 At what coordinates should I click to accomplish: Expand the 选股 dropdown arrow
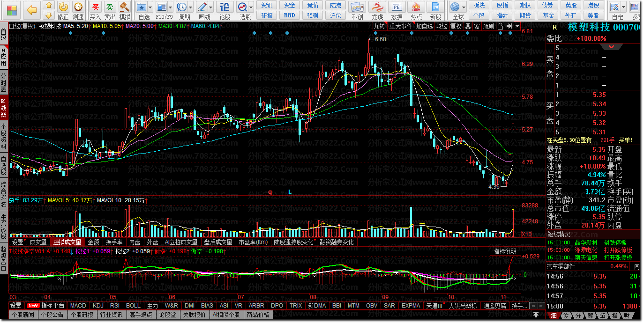251,7
